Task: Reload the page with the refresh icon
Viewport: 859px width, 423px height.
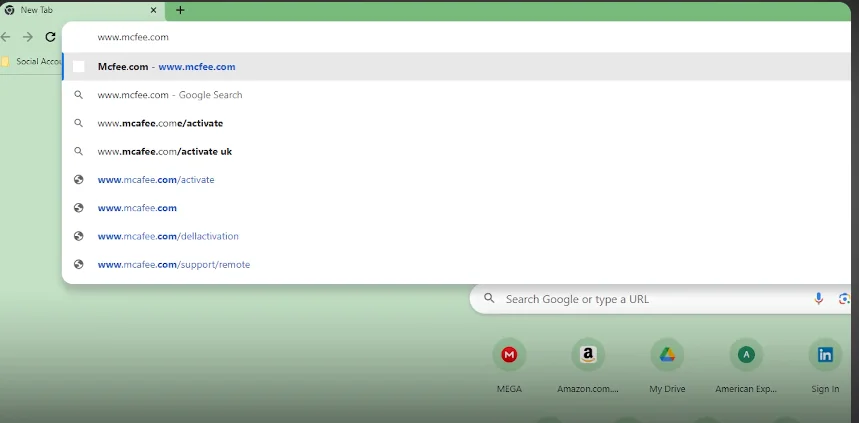Action: click(50, 37)
